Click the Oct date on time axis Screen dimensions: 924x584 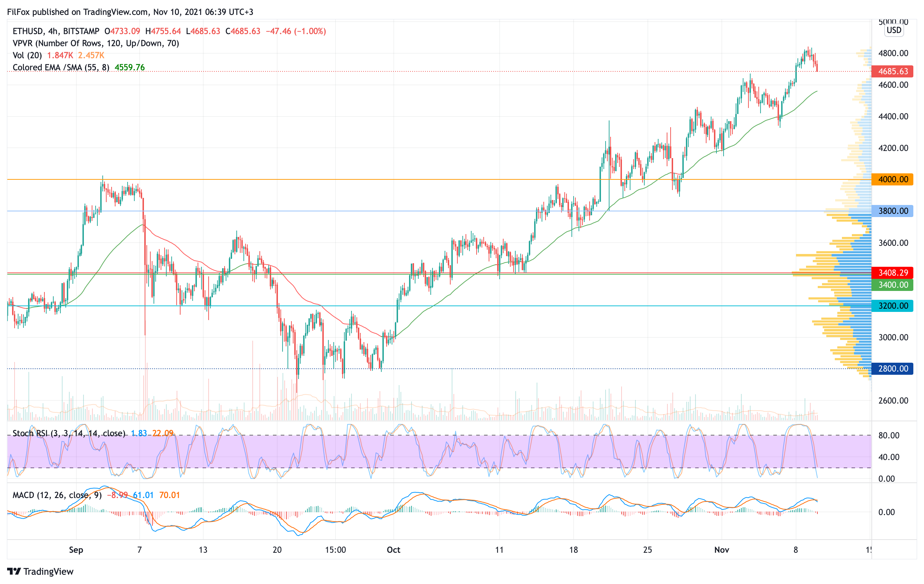point(393,550)
